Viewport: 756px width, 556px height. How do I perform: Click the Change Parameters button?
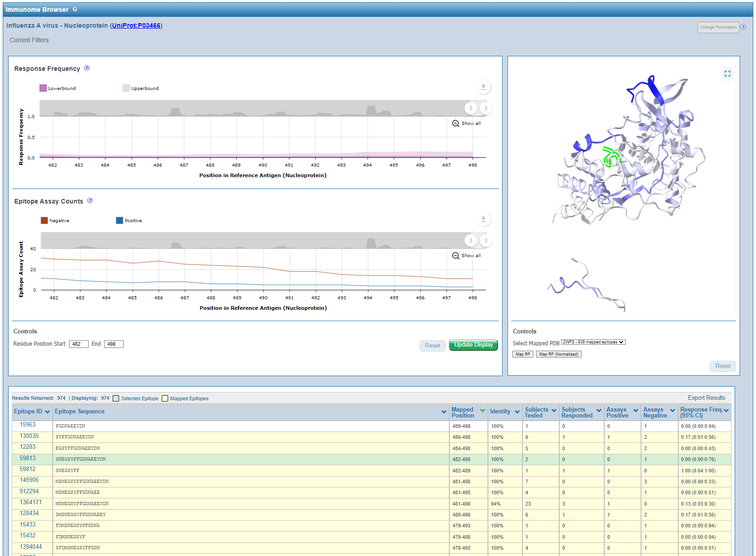point(718,27)
